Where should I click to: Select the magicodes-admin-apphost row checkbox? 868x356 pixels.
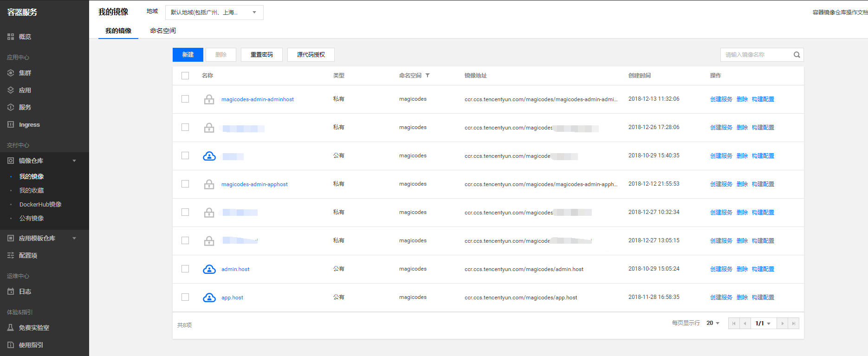point(185,184)
